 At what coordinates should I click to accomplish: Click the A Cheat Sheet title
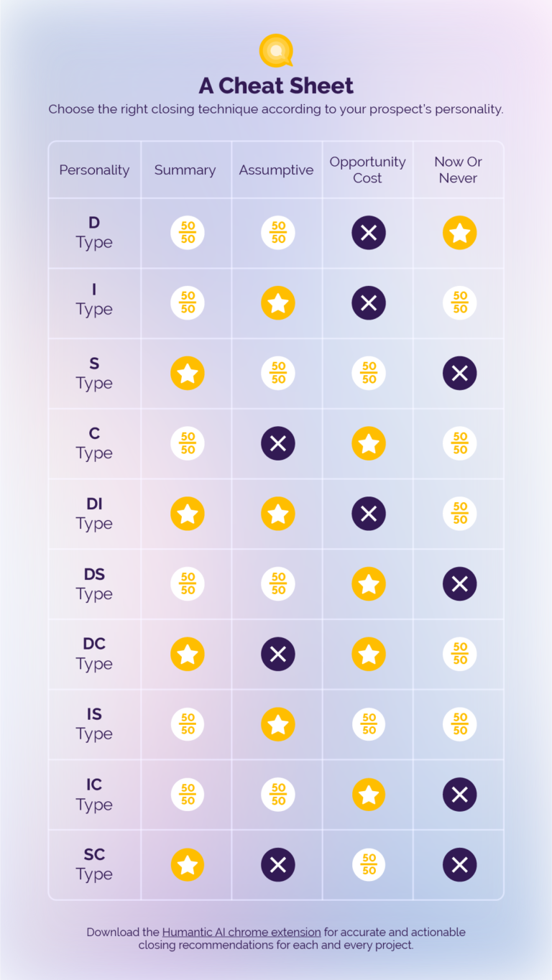point(276,86)
